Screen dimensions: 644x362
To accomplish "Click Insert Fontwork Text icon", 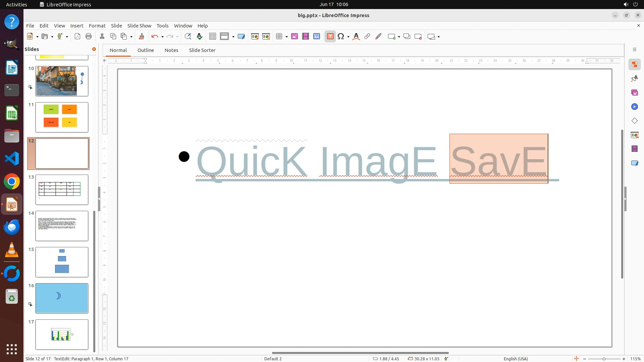I will click(356, 37).
